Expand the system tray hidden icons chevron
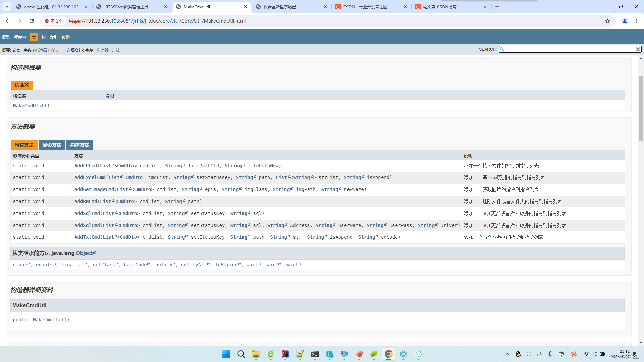The image size is (644, 362). click(x=507, y=354)
